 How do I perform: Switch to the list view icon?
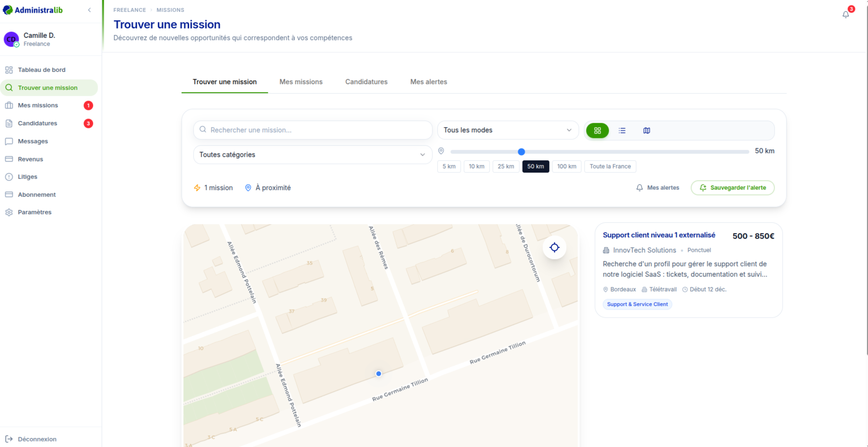pos(622,131)
